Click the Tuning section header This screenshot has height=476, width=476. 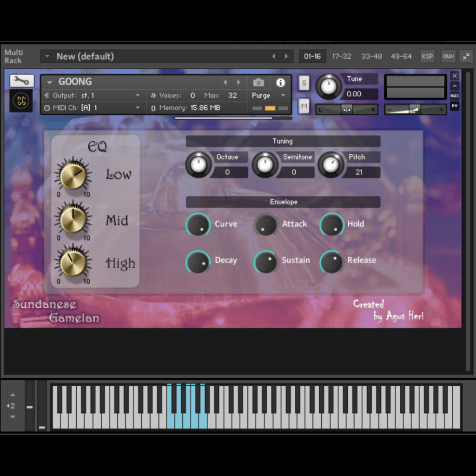click(283, 141)
